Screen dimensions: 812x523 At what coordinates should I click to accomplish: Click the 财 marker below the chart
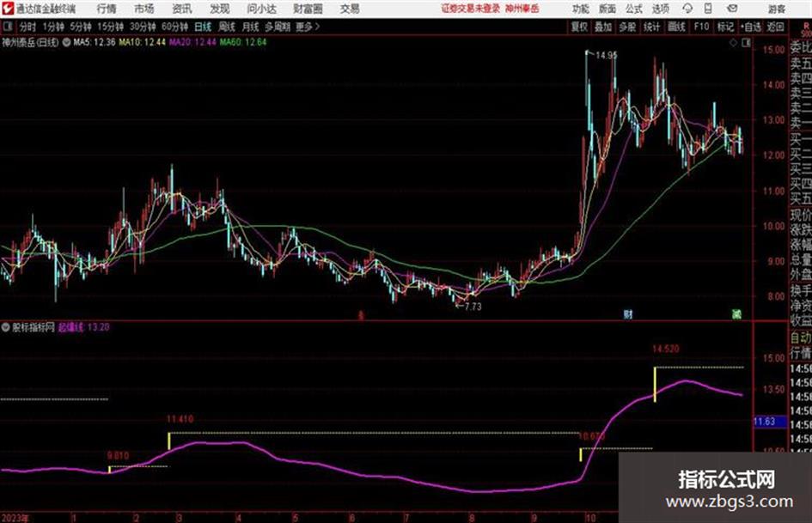pyautogui.click(x=627, y=314)
